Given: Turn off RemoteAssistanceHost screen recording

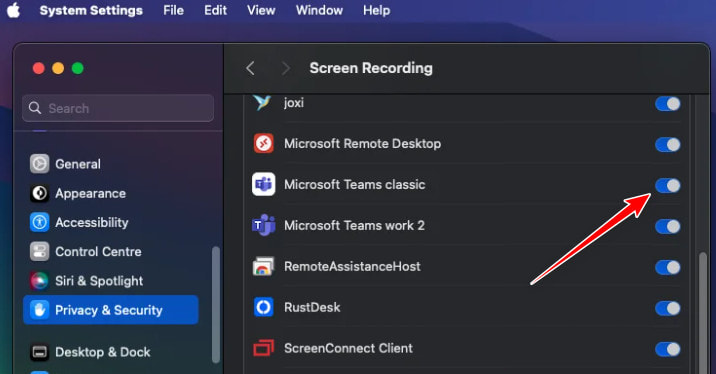Looking at the screenshot, I should pyautogui.click(x=668, y=267).
